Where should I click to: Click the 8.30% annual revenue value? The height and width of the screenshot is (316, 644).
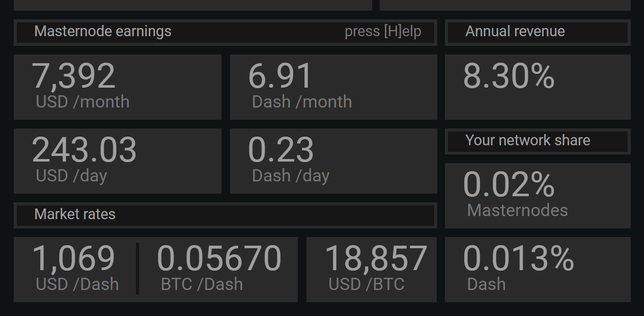(x=509, y=76)
